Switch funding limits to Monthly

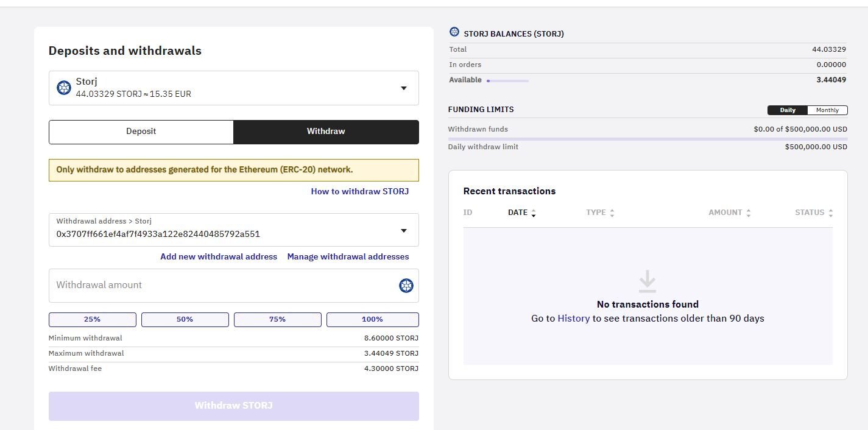click(827, 110)
